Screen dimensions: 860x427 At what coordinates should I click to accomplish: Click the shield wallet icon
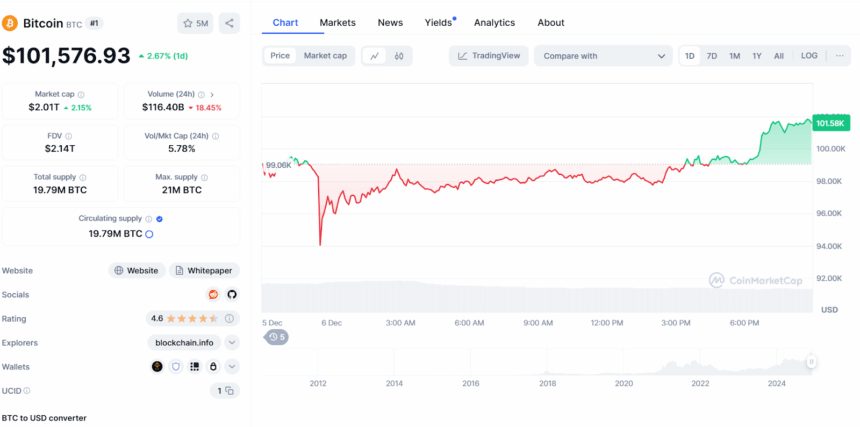point(176,367)
